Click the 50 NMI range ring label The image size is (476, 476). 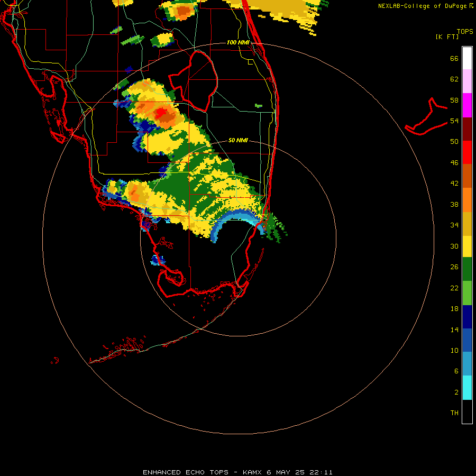click(238, 140)
